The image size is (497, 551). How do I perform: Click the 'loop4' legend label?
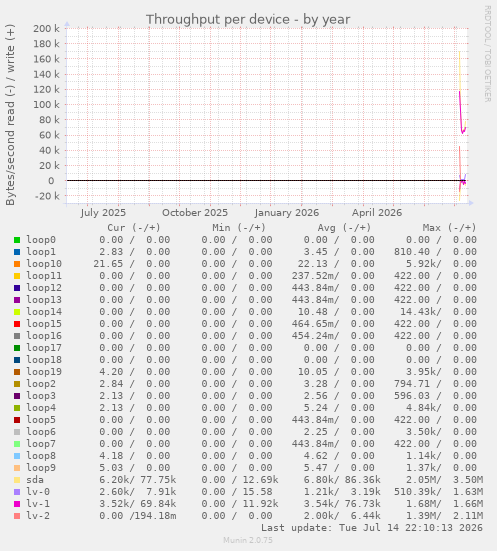(41, 408)
